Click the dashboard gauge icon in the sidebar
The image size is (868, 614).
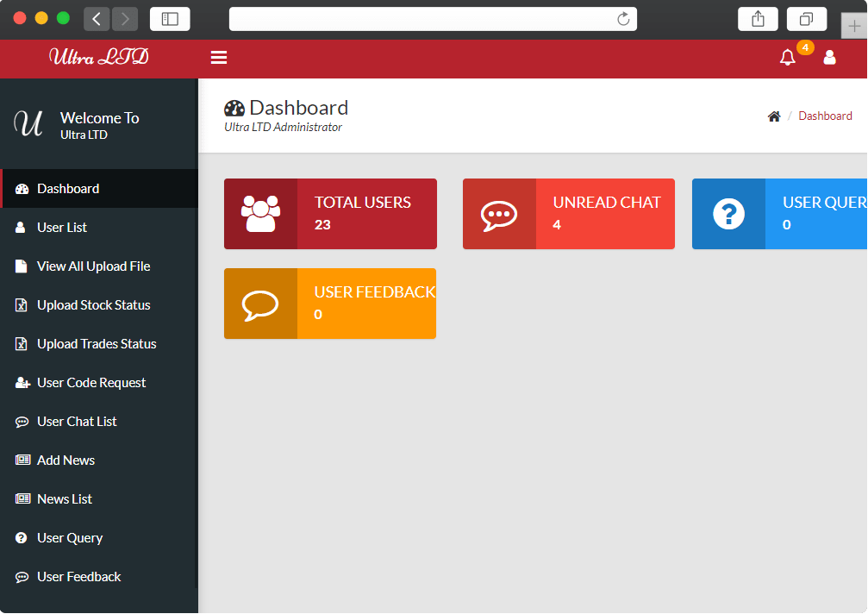point(22,189)
